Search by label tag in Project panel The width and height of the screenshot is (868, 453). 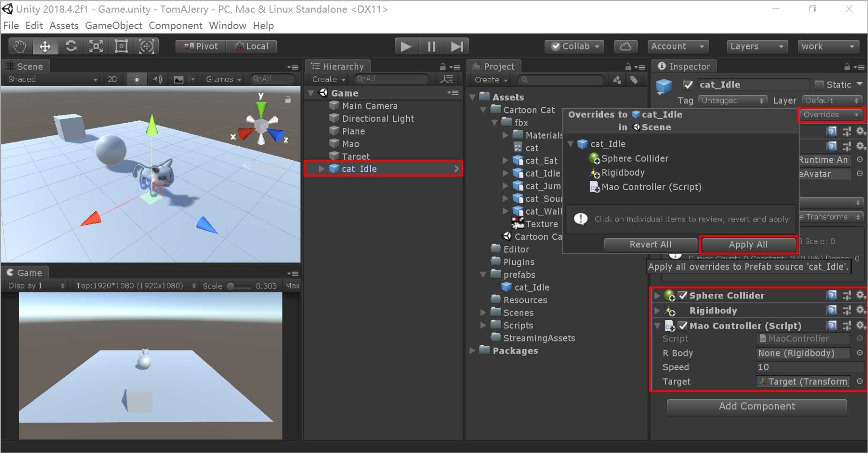click(634, 80)
